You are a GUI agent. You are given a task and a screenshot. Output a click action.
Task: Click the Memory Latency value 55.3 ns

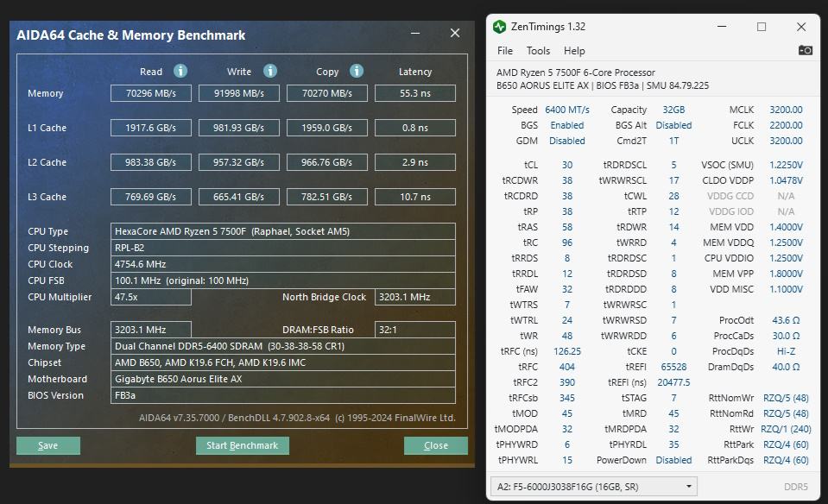pos(415,93)
